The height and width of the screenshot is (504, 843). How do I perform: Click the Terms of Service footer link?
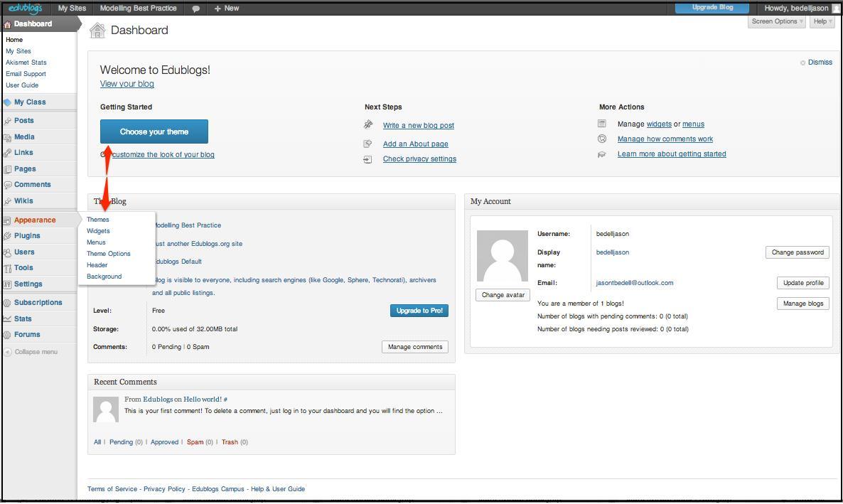coord(112,489)
